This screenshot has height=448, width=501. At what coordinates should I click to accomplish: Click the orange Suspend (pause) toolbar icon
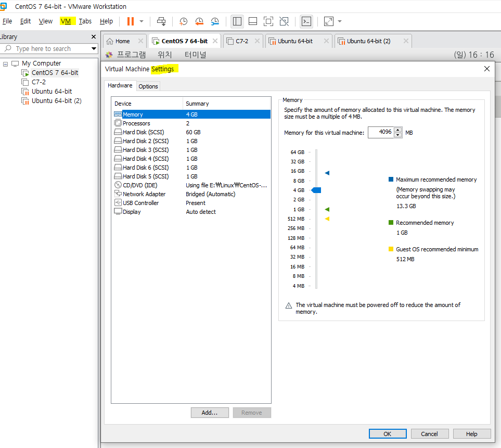pyautogui.click(x=131, y=21)
